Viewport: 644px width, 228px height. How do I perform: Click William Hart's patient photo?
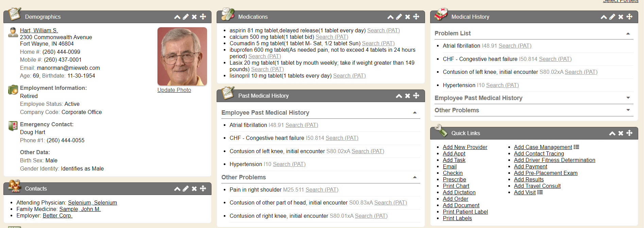[x=182, y=56]
